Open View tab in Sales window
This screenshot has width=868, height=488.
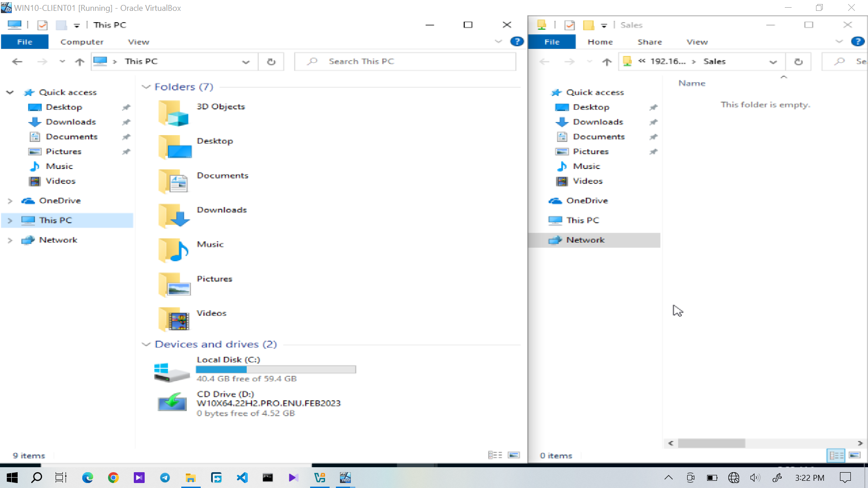[697, 42]
